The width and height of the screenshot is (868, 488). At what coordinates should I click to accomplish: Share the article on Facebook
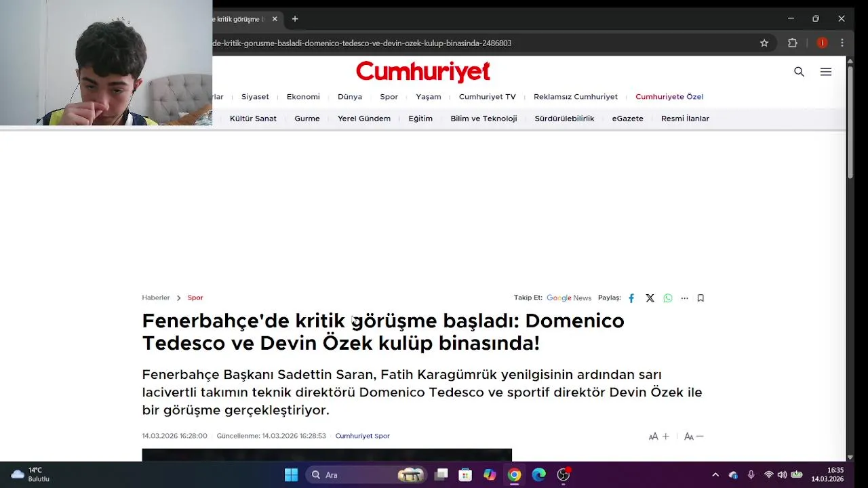point(631,298)
